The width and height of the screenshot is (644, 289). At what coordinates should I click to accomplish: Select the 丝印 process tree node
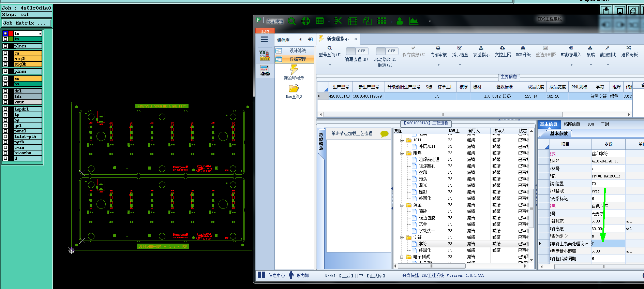click(423, 173)
